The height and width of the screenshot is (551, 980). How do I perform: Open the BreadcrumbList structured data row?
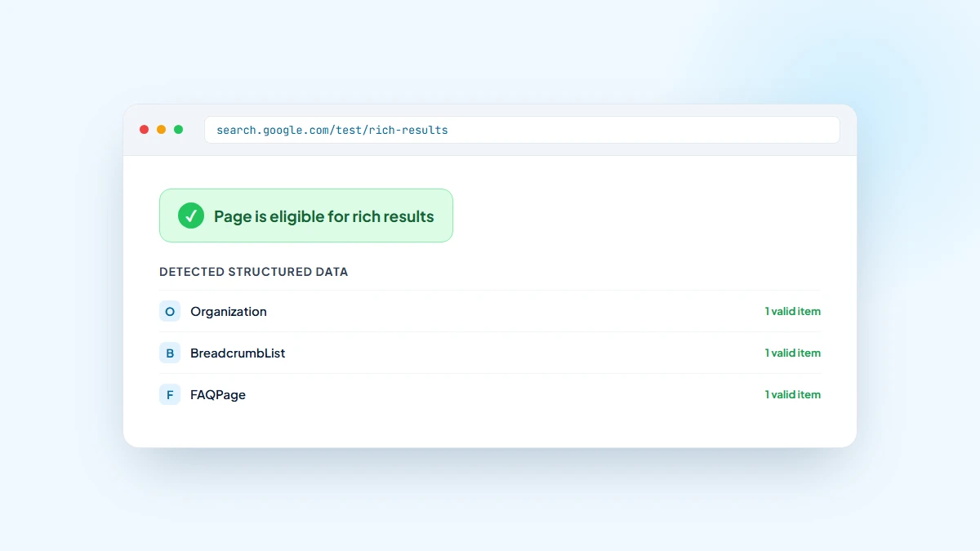tap(490, 353)
